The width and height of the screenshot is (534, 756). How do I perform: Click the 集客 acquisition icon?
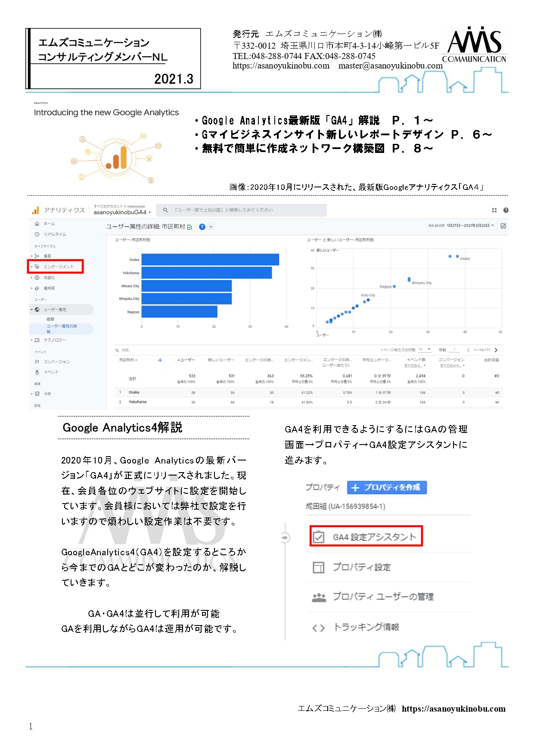click(37, 256)
